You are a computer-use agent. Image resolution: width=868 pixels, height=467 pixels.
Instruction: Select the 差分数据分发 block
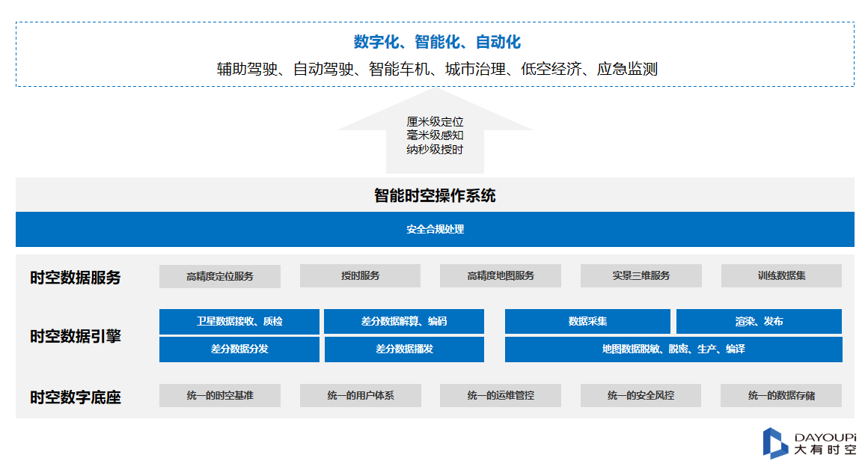[x=238, y=349]
